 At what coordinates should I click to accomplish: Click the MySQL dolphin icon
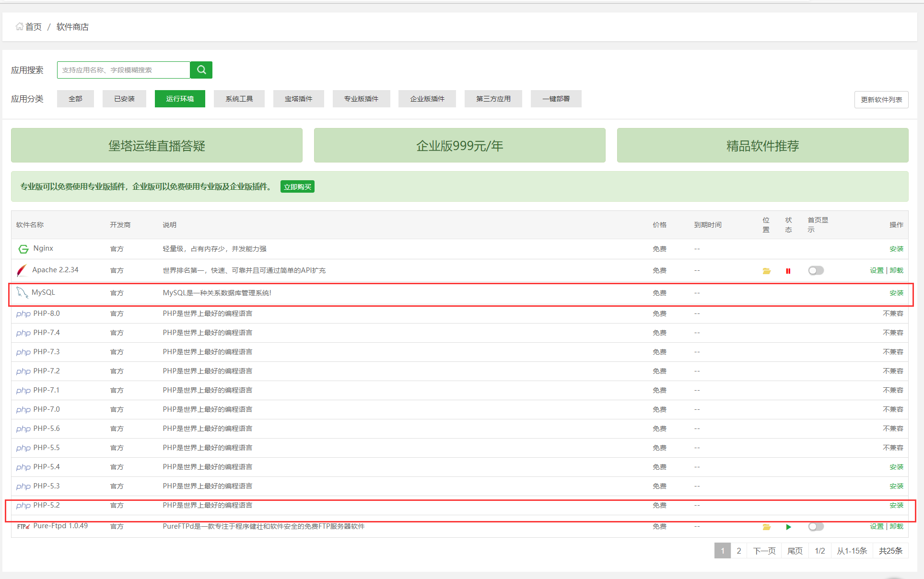point(22,292)
